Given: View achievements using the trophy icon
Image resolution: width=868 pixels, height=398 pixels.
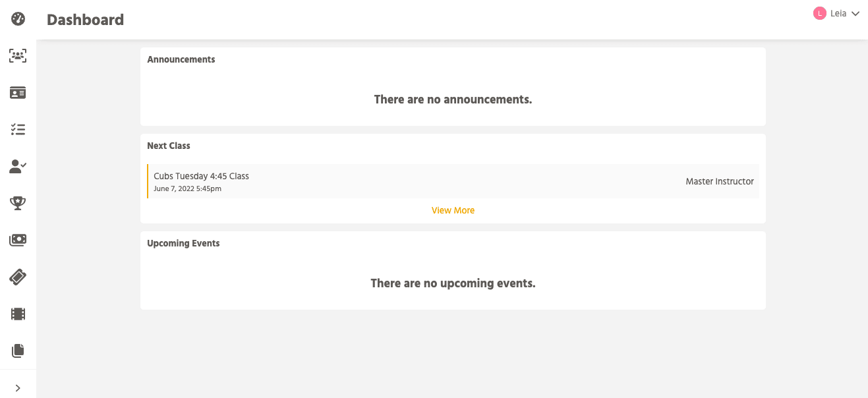Looking at the screenshot, I should click(18, 203).
